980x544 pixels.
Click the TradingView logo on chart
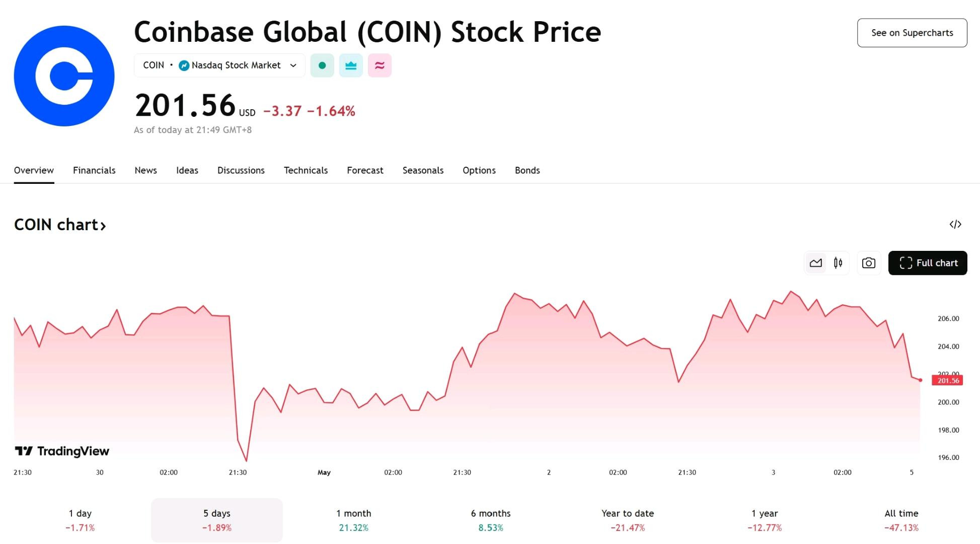(x=62, y=451)
